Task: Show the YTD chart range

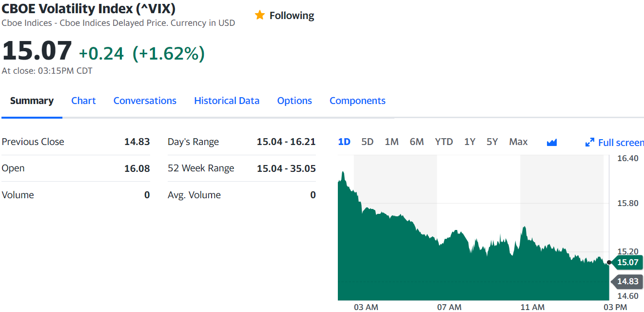Action: [x=444, y=142]
